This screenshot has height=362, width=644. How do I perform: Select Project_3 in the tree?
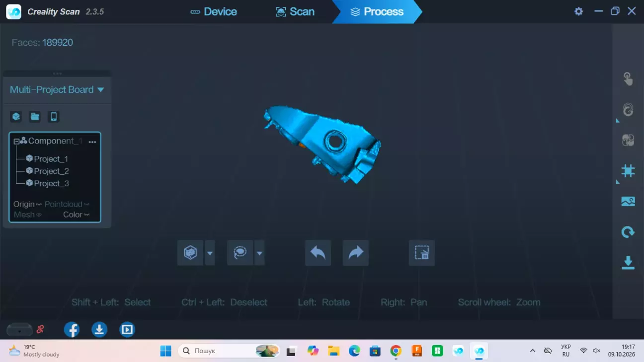pos(48,183)
